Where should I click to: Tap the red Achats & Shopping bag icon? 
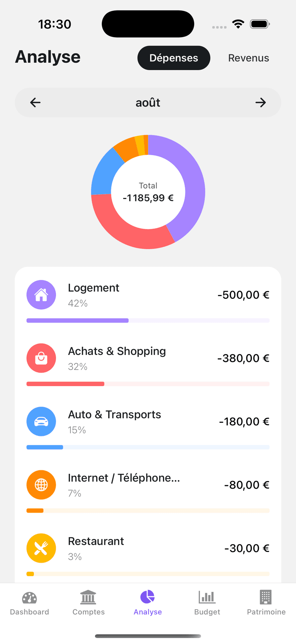41,358
